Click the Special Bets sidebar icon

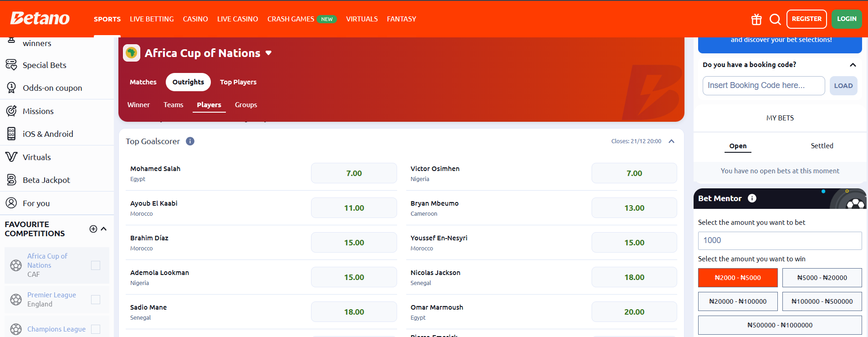(x=11, y=65)
